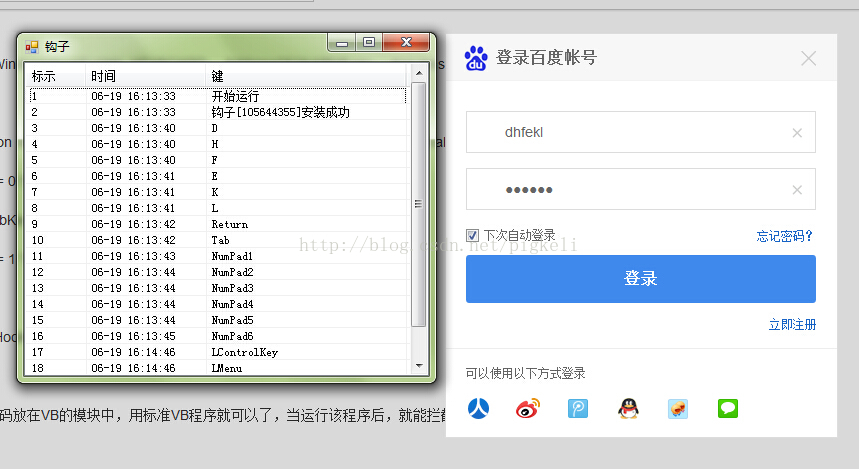Viewport: 859px width, 469px height.
Task: Click the list vertical scrollbar thumb
Action: [419, 204]
